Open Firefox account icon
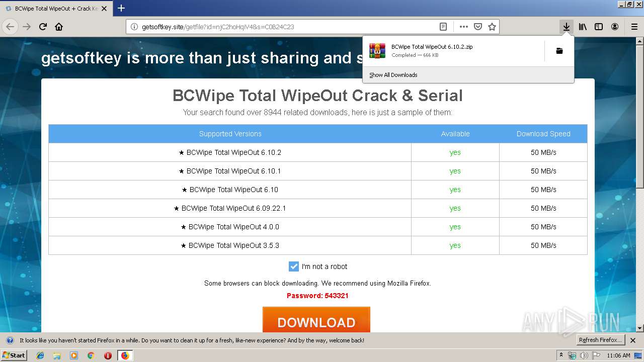This screenshot has width=644, height=362. [x=615, y=27]
